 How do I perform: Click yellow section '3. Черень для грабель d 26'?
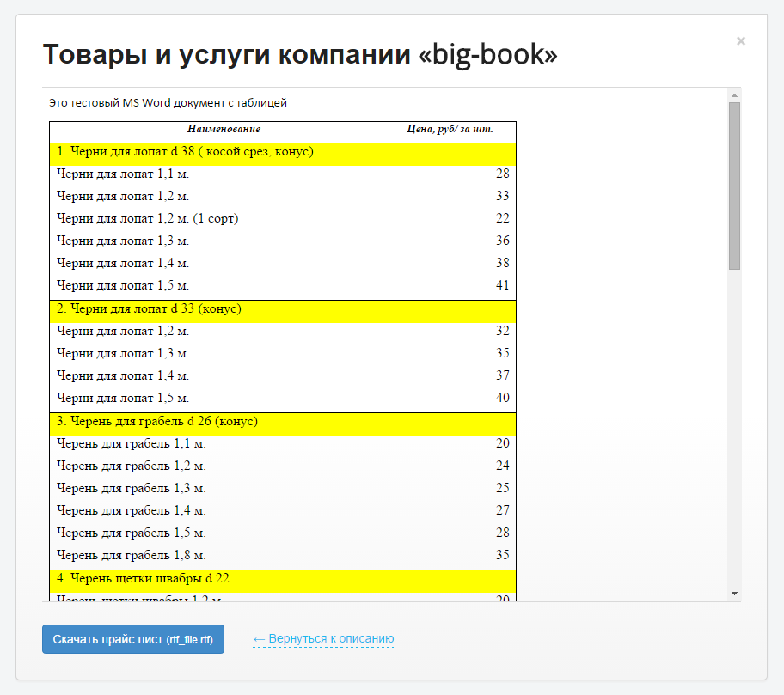157,422
